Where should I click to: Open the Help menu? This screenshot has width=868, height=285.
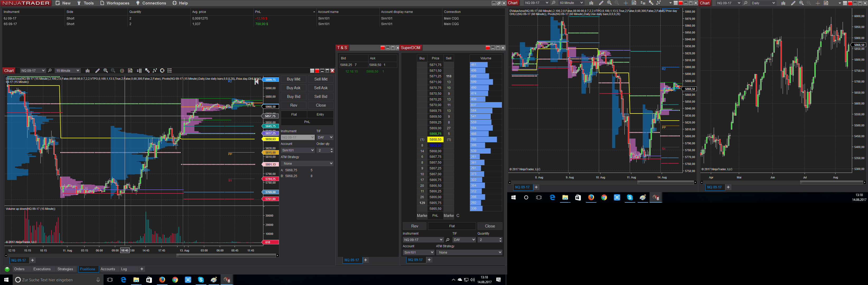coord(180,3)
